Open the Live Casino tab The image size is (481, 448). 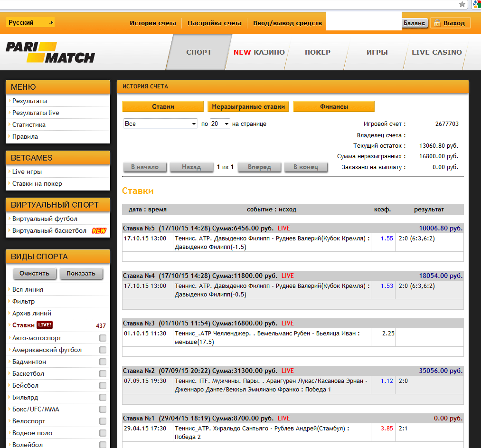click(436, 52)
